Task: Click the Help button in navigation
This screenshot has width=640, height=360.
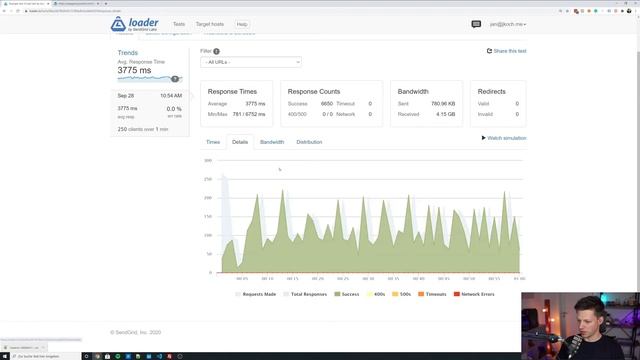Action: click(x=242, y=24)
